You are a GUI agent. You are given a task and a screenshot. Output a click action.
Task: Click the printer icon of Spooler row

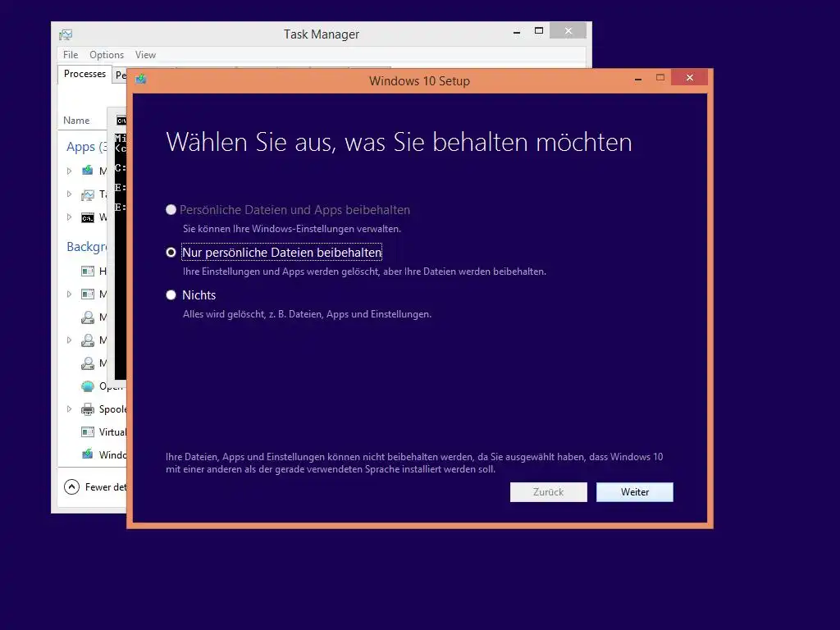[87, 409]
